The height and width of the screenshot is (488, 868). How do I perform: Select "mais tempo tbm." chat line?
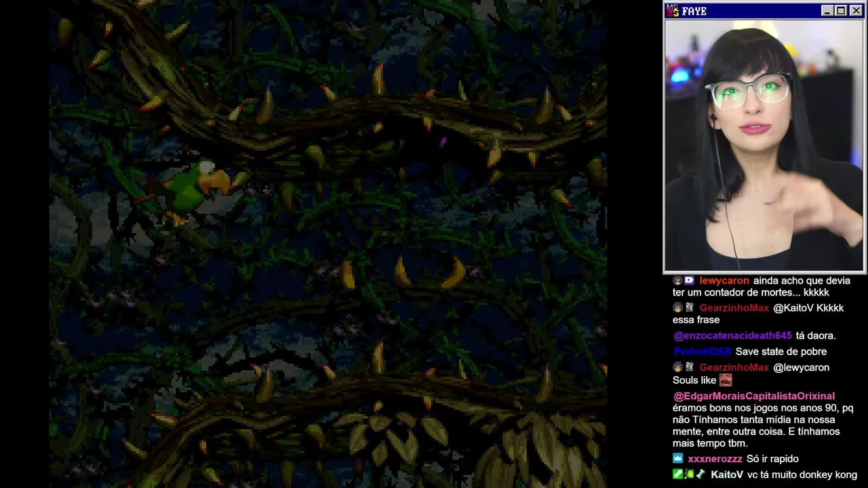coord(710,443)
